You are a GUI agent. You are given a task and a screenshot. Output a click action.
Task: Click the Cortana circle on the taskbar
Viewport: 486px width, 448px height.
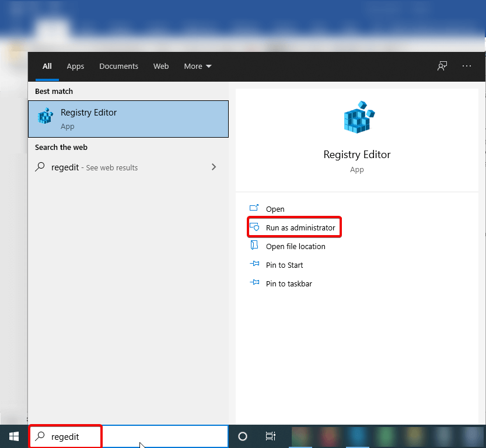(242, 436)
